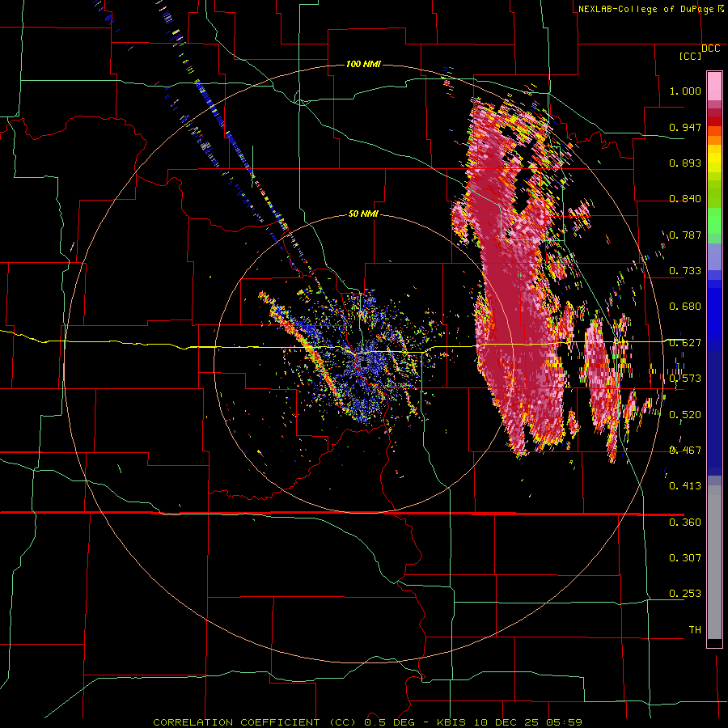Select the 0.413 legend value
The image size is (728, 728).
[x=685, y=486]
